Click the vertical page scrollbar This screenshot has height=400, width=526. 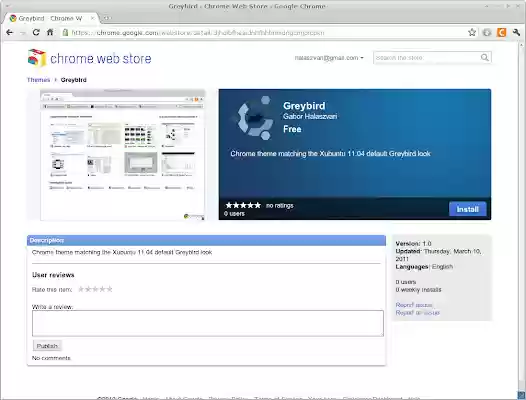[521, 218]
